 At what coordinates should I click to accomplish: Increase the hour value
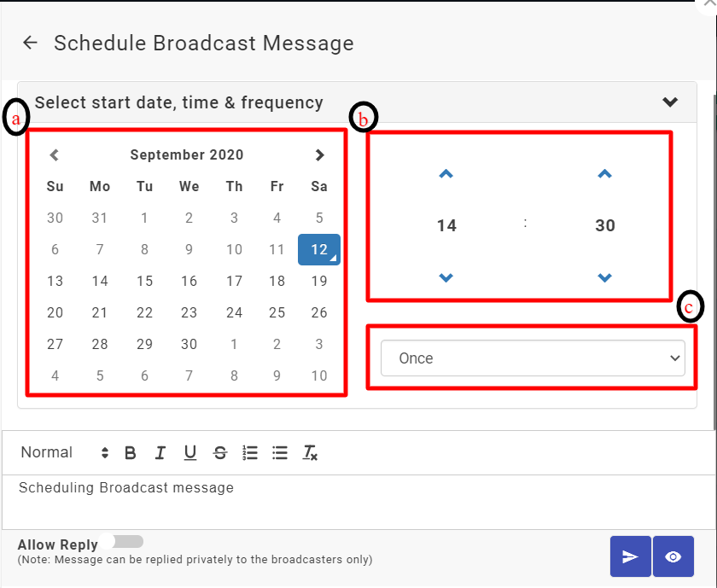click(446, 174)
